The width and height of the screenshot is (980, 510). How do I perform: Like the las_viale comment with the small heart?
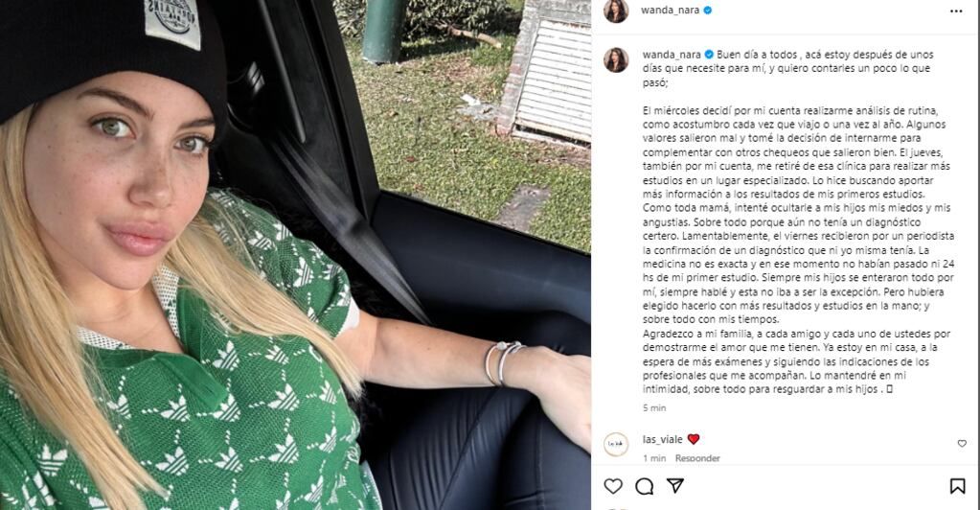962,444
